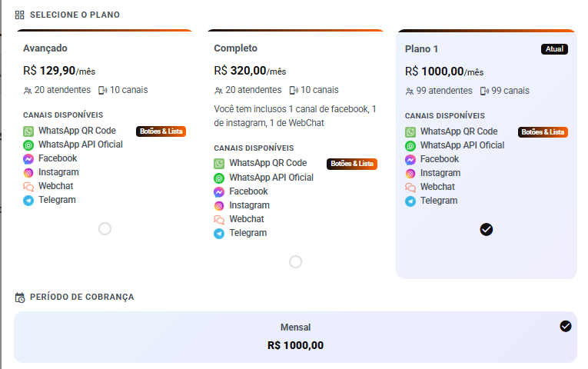Click Botões & Lista badge in Completo plan

click(x=352, y=164)
